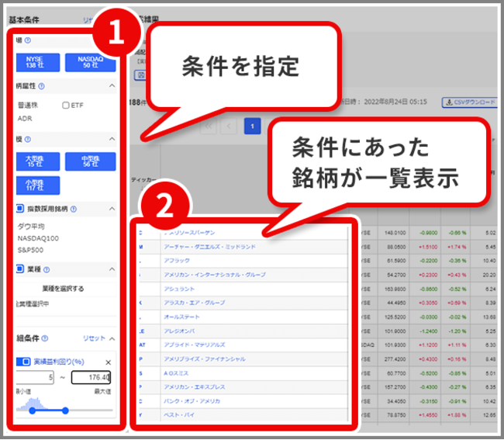This screenshot has width=504, height=440.
Task: Check the ETF checkbox
Action: click(66, 105)
